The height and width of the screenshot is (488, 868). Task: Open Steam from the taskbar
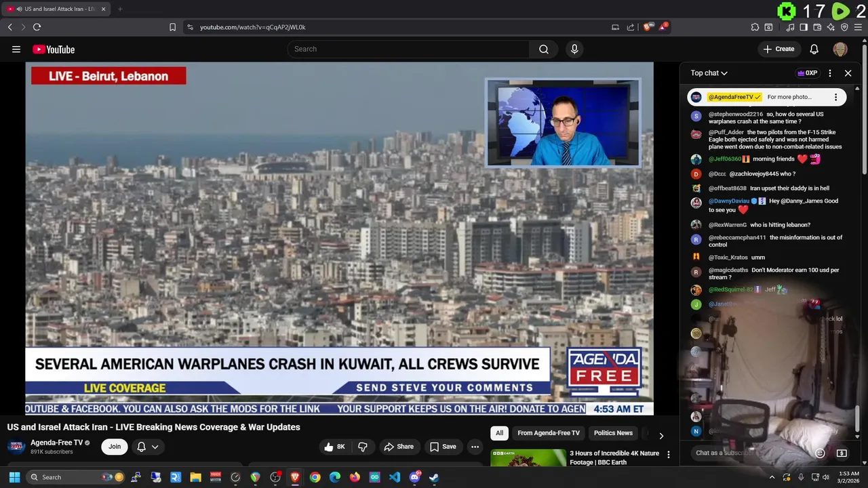click(x=434, y=477)
